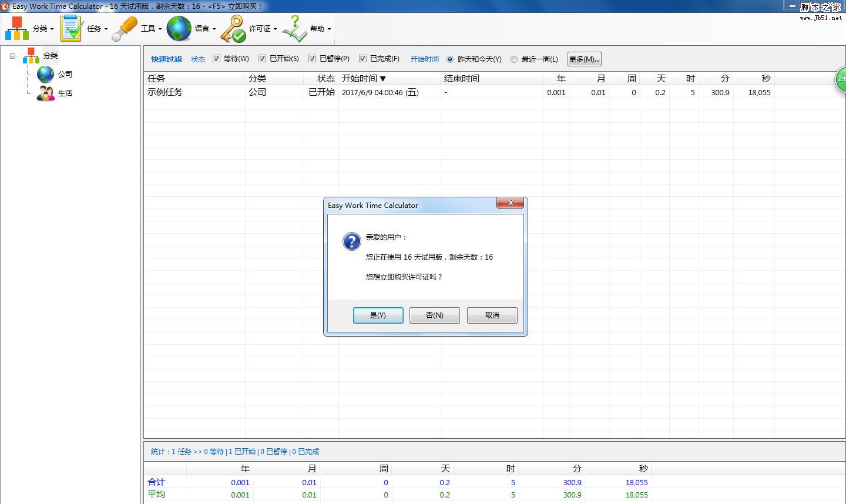
Task: Click the 工具 screwdriver tools icon
Action: point(125,28)
